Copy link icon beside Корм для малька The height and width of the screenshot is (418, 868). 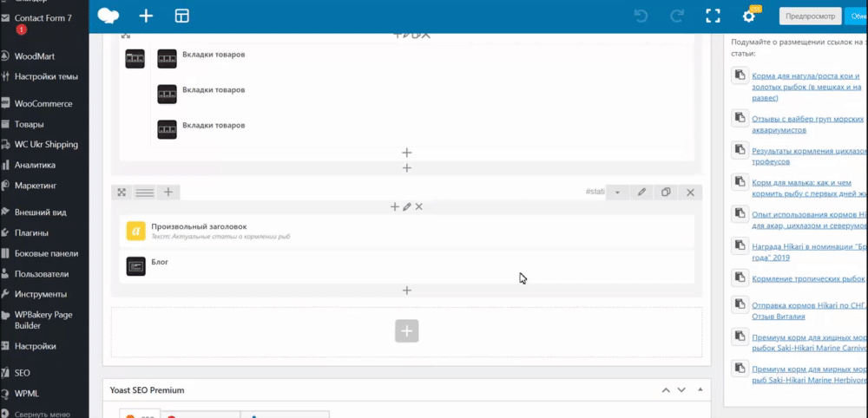(x=739, y=182)
